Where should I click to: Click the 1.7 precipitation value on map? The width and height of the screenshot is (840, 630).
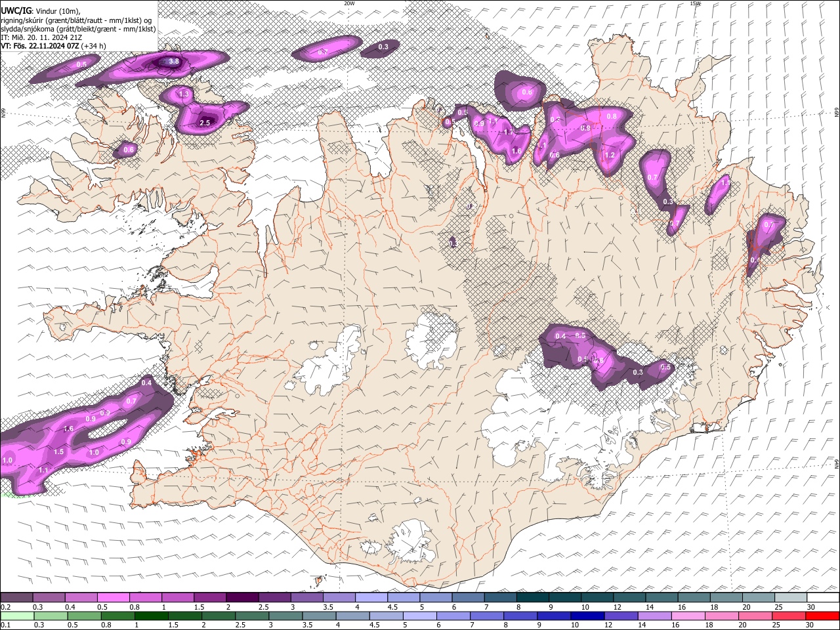coord(508,132)
